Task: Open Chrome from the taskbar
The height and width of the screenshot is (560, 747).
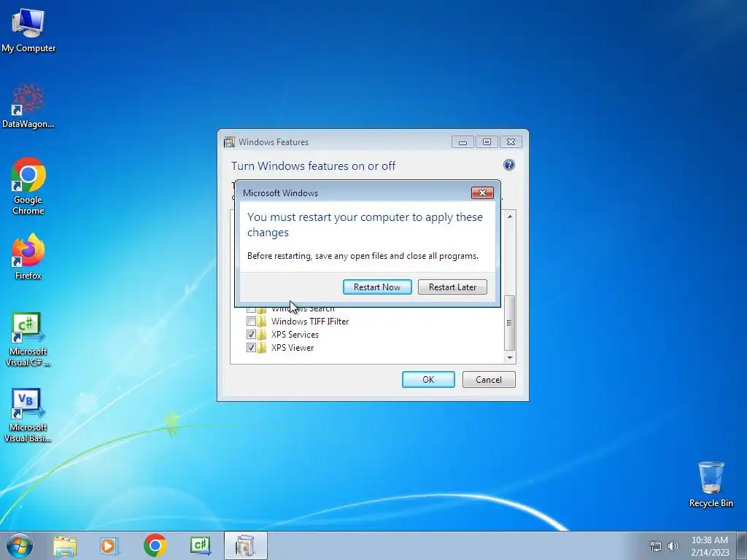Action: coord(155,545)
